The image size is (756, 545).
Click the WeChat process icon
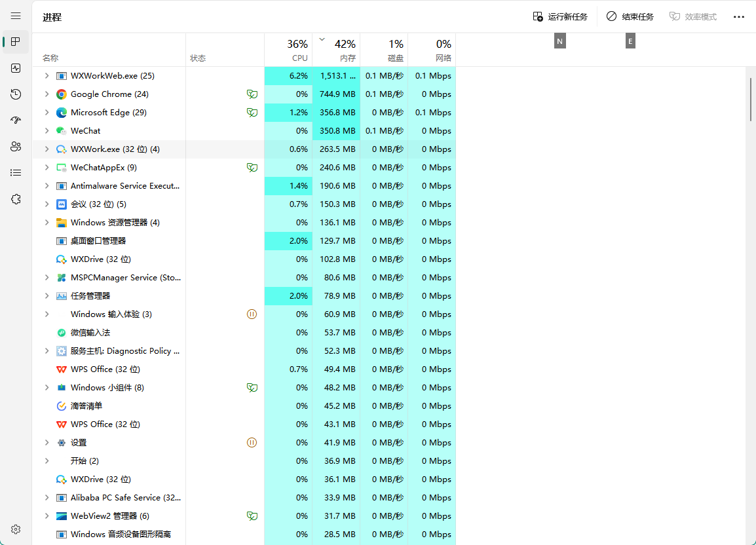click(61, 131)
